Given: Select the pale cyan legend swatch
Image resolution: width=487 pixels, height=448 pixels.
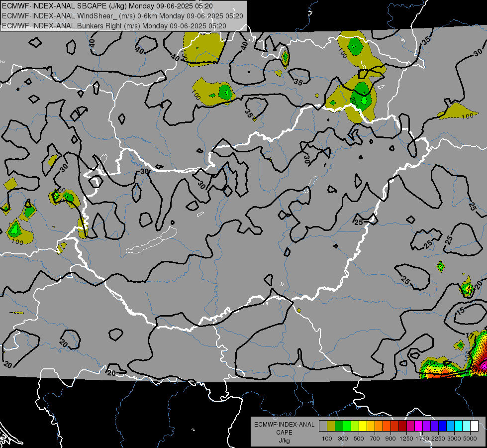Looking at the screenshot, I should [x=467, y=426].
